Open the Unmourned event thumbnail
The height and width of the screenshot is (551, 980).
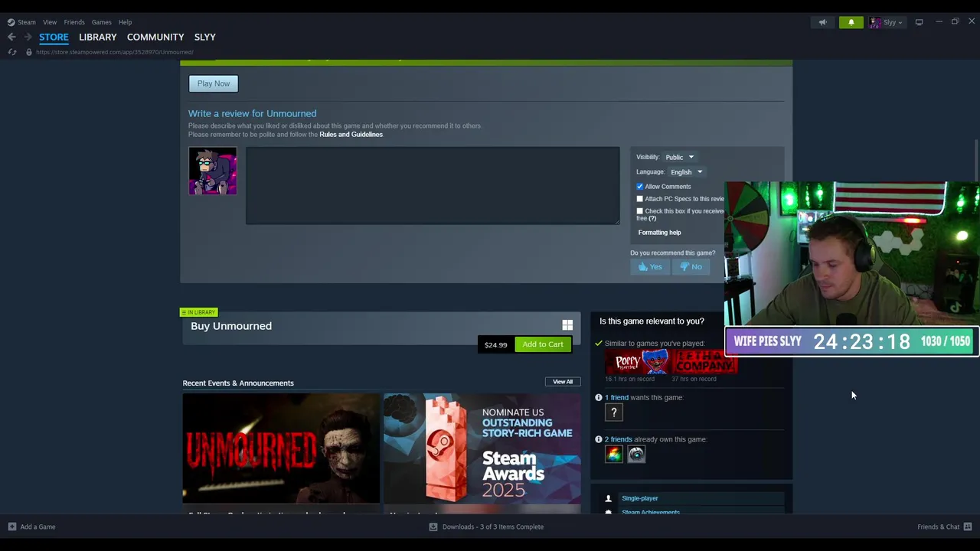coord(281,448)
